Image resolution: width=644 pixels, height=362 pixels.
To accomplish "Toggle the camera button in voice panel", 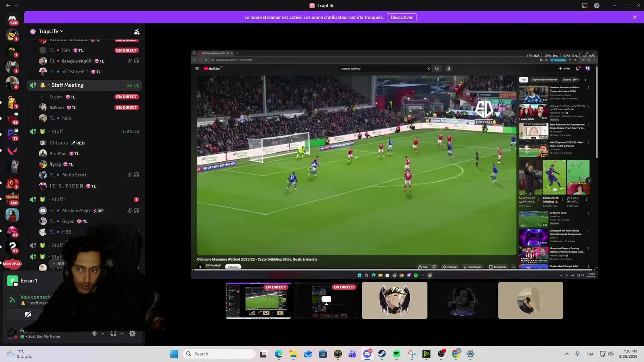I will point(28,314).
